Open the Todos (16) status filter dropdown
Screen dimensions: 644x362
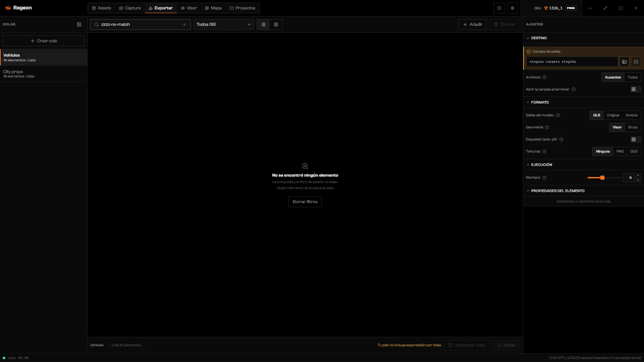224,24
